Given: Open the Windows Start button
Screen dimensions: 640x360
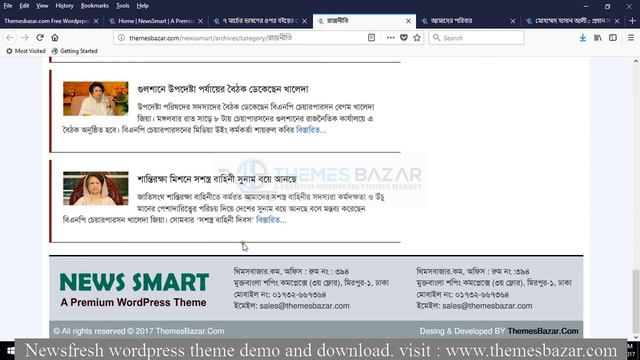Looking at the screenshot, I should click(11, 351).
